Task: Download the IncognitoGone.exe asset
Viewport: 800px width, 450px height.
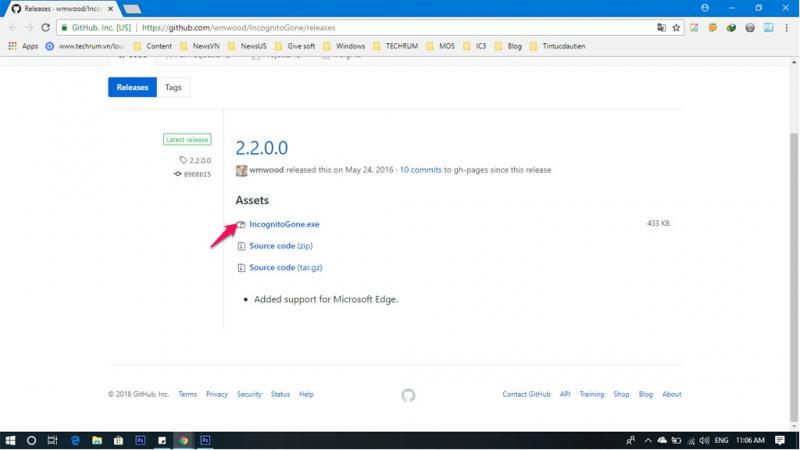Action: coord(284,224)
